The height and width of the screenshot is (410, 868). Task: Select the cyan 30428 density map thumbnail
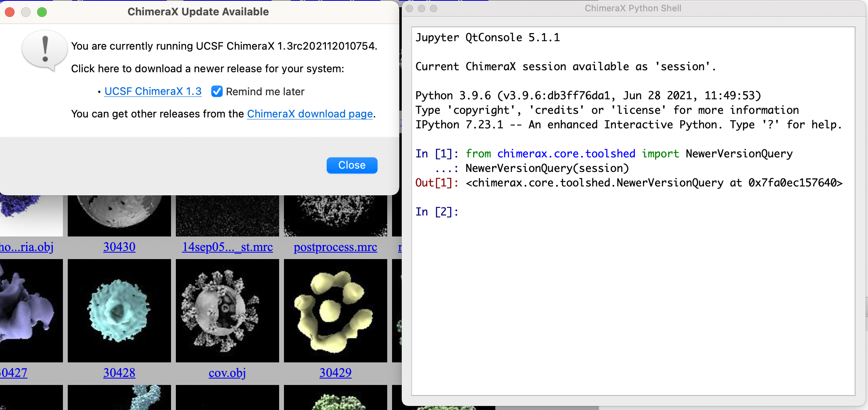point(119,311)
